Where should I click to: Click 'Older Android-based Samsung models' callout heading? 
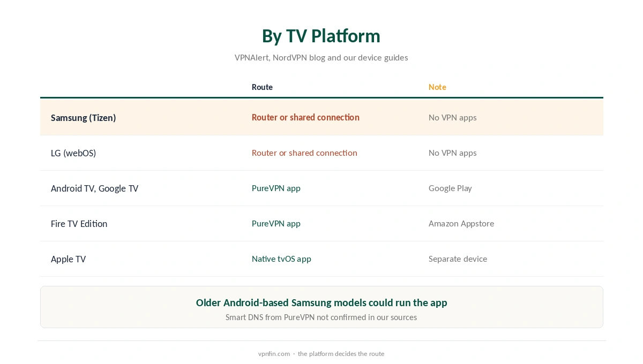pos(321,302)
